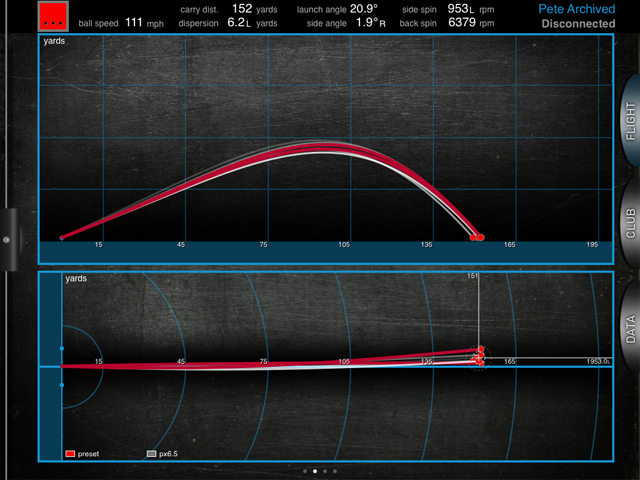The width and height of the screenshot is (640, 480).
Task: Click the tee origin point in the side view
Action: (62, 238)
